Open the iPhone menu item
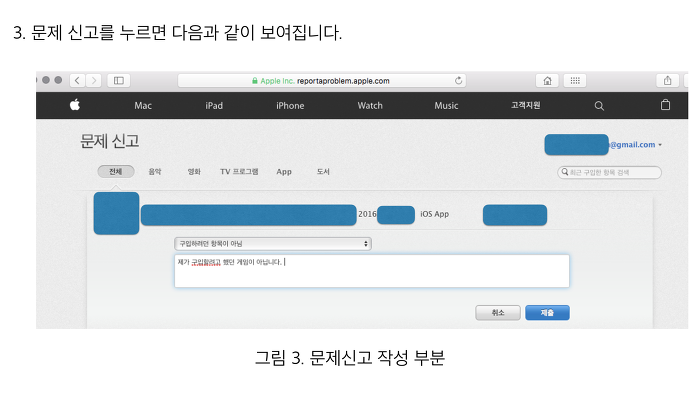 tap(290, 106)
